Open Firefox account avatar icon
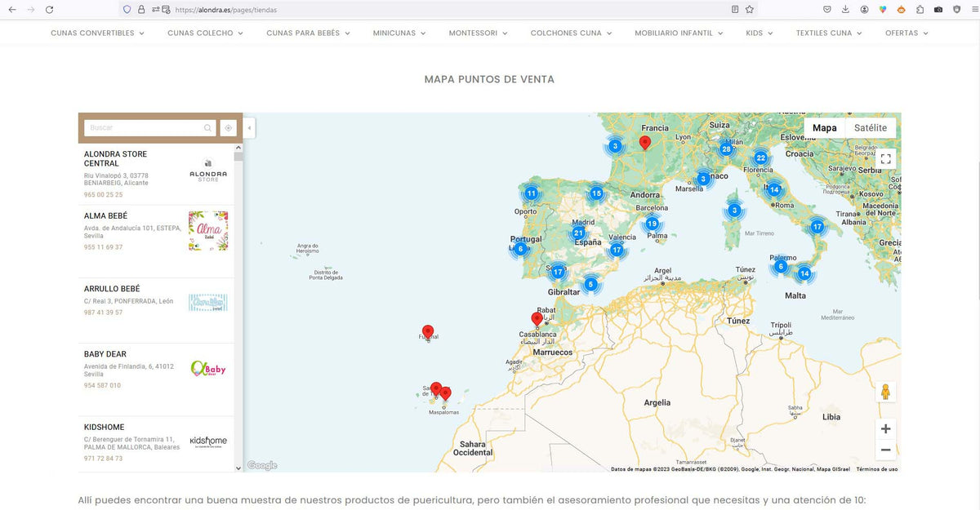This screenshot has width=980, height=510. 864,9
